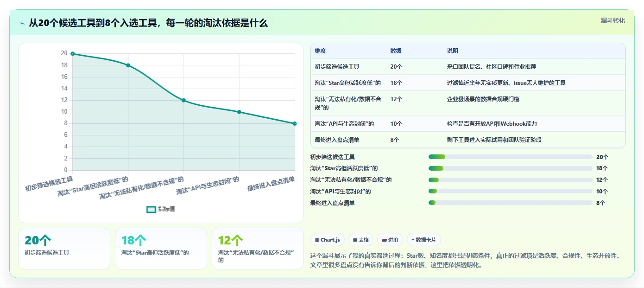Click the teal legend swatch for 指标值
The height and width of the screenshot is (288, 644).
[x=151, y=209]
